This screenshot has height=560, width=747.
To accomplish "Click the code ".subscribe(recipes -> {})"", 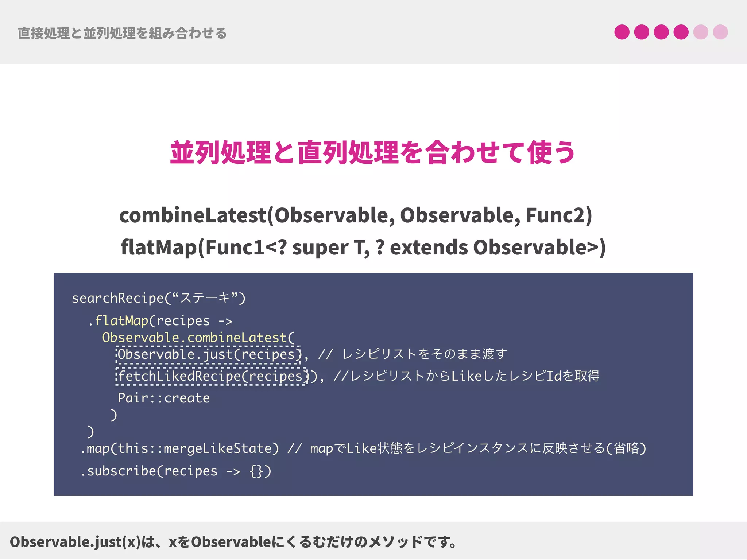I will point(175,471).
